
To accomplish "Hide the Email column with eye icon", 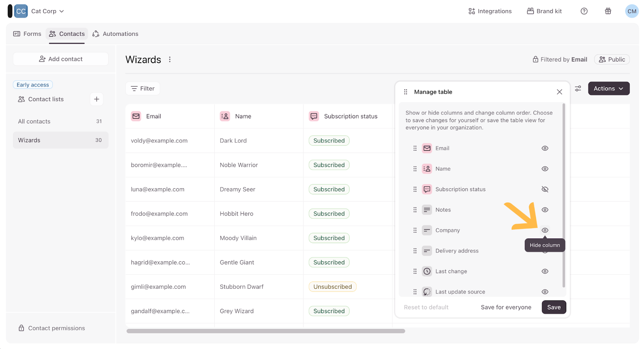I will coord(545,148).
